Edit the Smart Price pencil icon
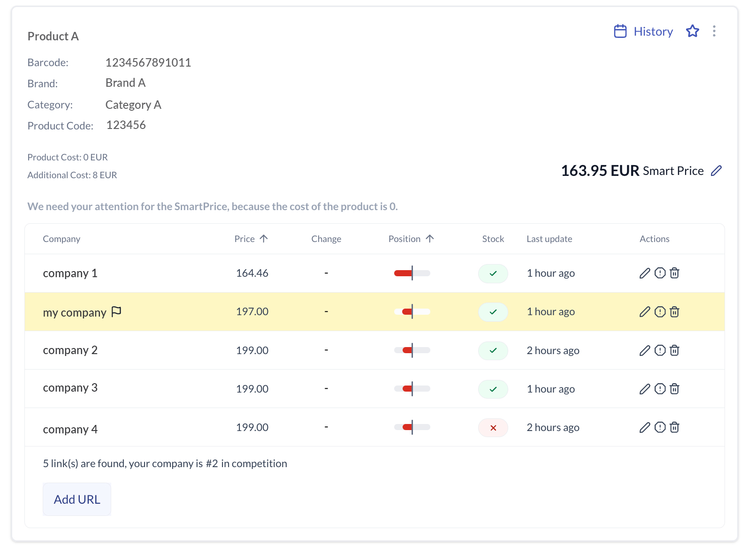 click(x=716, y=171)
